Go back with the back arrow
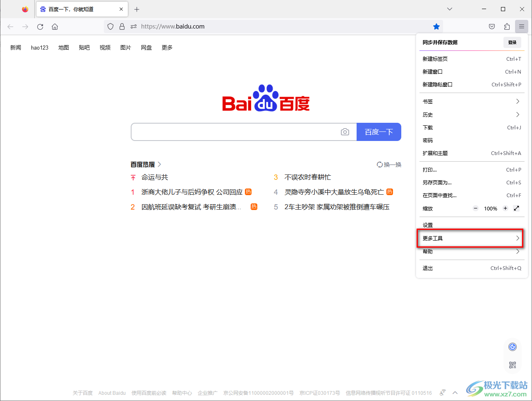 10,26
